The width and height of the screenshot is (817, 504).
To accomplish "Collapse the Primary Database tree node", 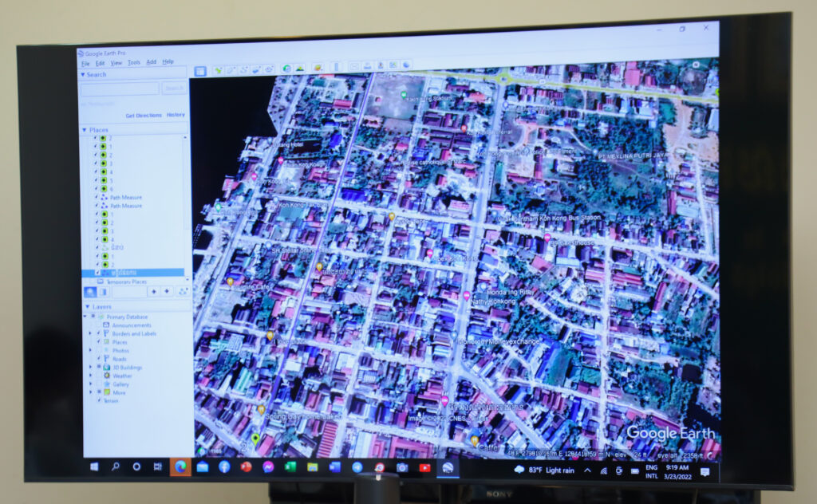I will click(x=85, y=316).
